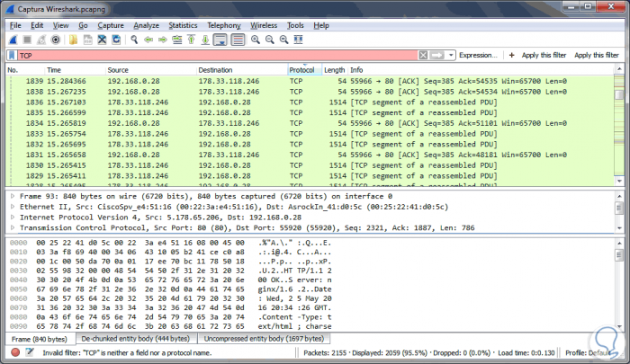Image resolution: width=630 pixels, height=364 pixels.
Task: Reset text to normal size icon
Action: coord(284,40)
